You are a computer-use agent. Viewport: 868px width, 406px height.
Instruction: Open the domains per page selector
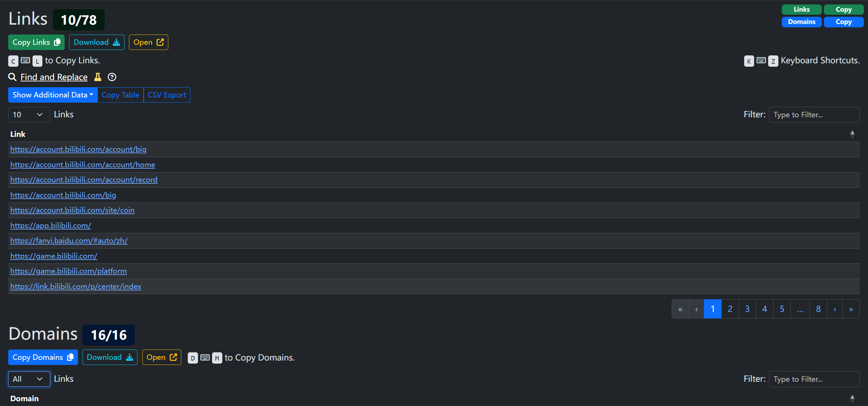click(29, 379)
